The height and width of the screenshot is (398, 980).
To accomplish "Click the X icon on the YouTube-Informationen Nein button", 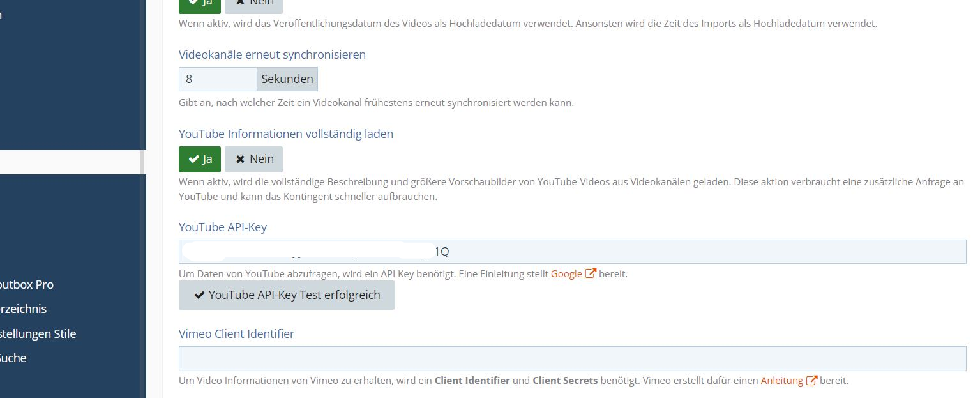I will click(240, 160).
